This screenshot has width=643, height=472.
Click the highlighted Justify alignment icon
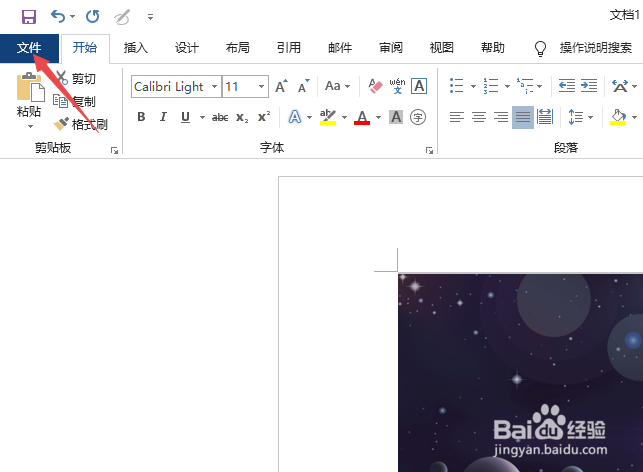click(523, 117)
